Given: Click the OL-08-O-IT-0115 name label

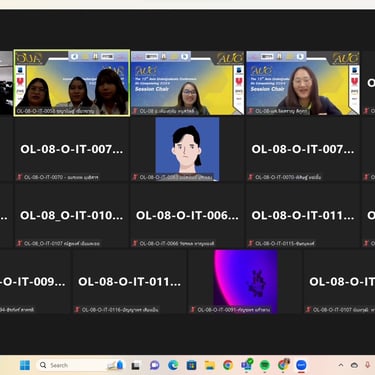Looking at the screenshot, I should point(285,243).
